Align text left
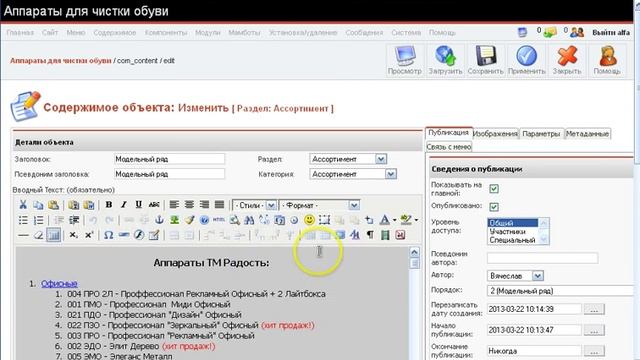Screen dimensions: 640x360 tap(174, 205)
